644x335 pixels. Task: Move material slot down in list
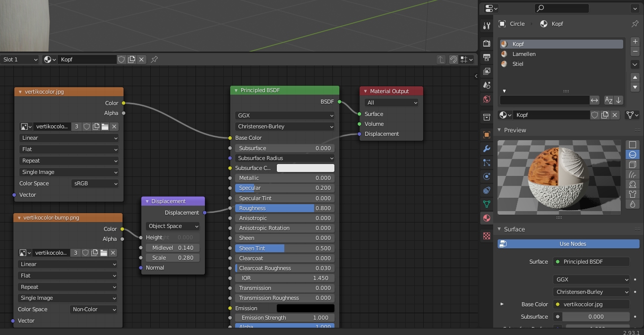(635, 87)
